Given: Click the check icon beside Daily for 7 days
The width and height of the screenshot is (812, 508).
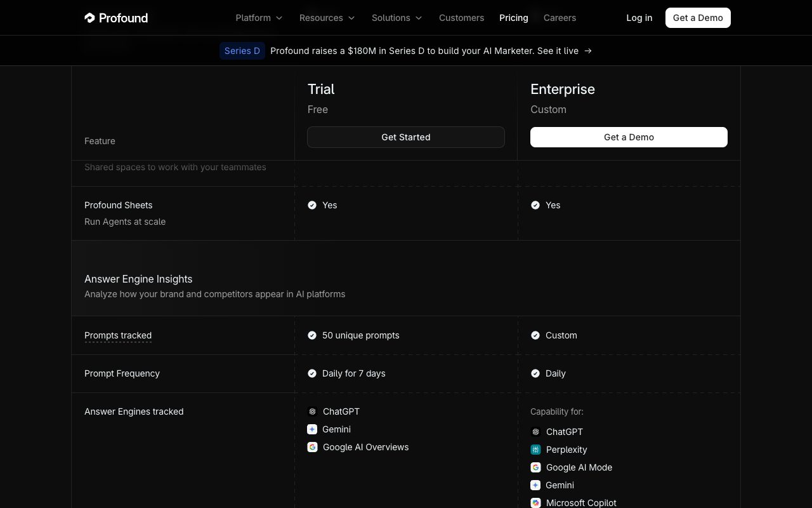Looking at the screenshot, I should point(312,373).
